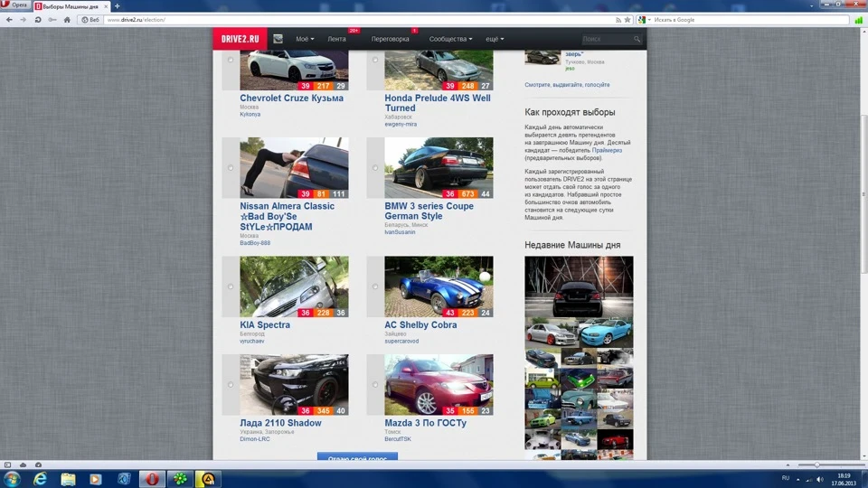Image resolution: width=868 pixels, height=488 pixels.
Task: Open the user avatar icon in site header
Action: click(x=278, y=39)
